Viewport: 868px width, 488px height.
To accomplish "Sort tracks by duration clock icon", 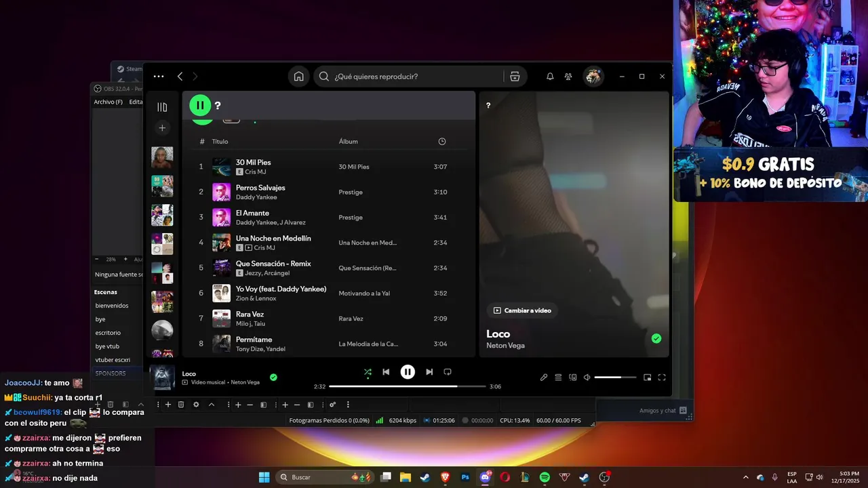I will coord(442,142).
